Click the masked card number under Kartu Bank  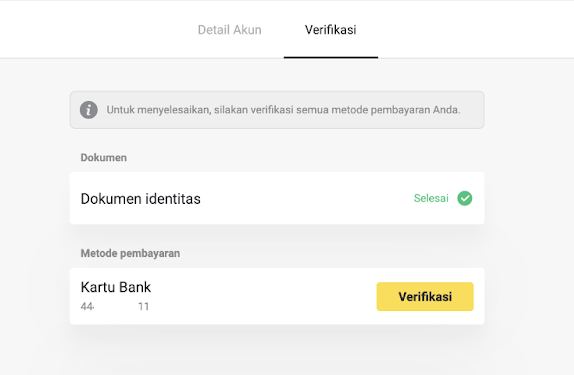tap(115, 307)
